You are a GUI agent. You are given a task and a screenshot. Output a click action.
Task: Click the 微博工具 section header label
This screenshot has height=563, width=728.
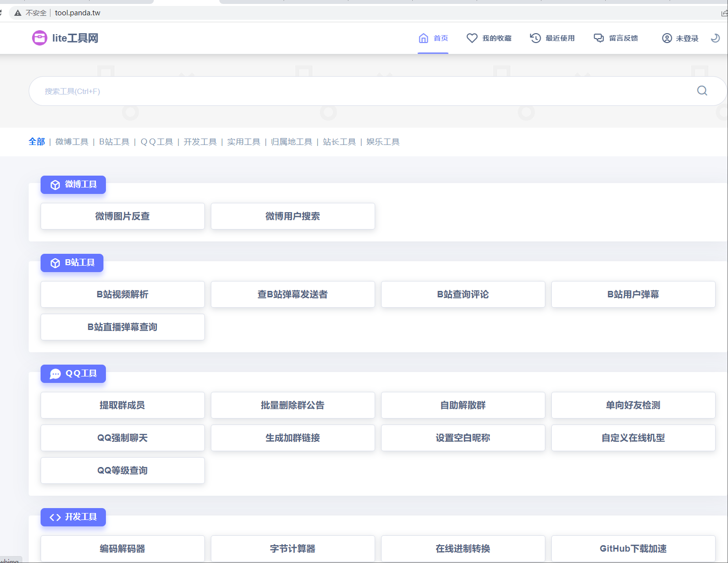73,185
